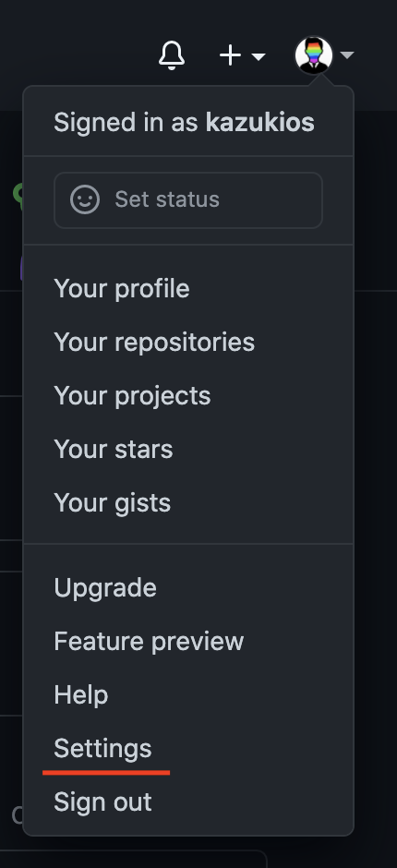This screenshot has height=868, width=397.
Task: Open Feature preview
Action: point(188,642)
